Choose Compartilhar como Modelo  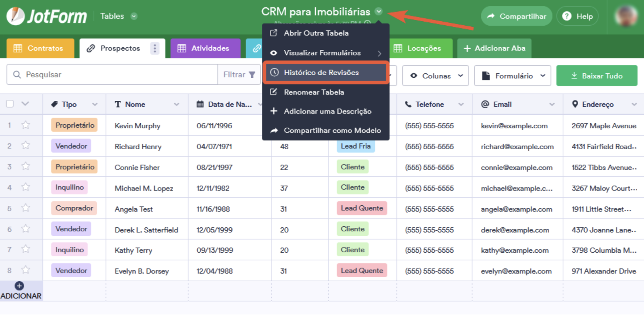click(x=326, y=131)
